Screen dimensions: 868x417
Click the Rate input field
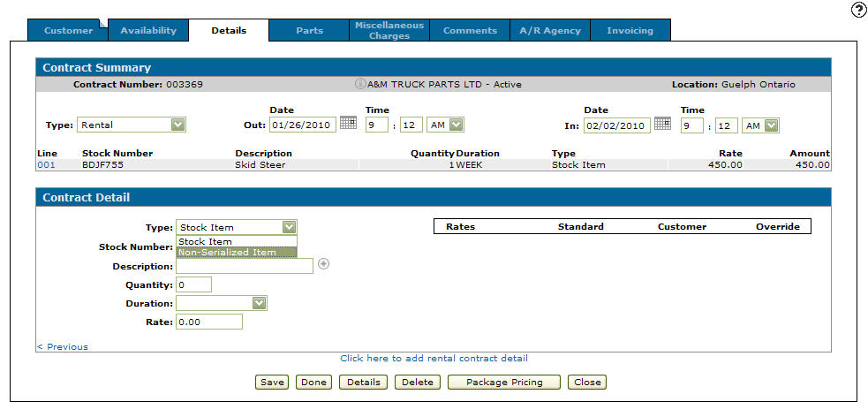209,322
